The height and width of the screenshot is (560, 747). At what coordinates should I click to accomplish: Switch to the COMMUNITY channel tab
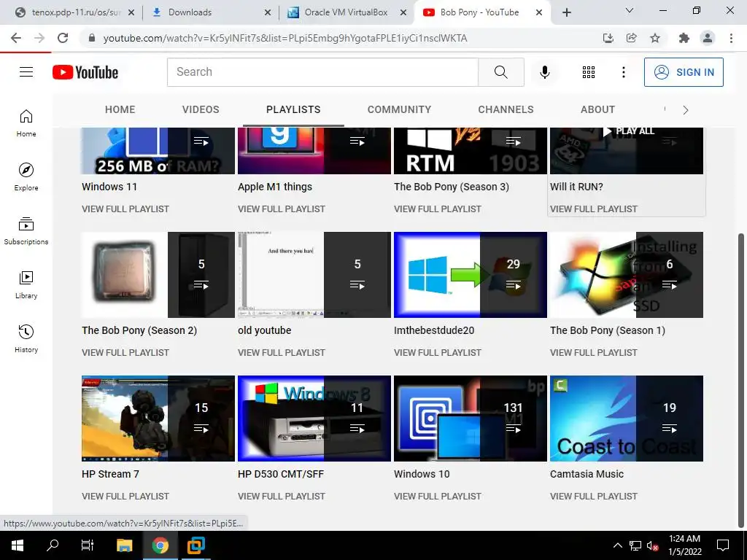point(399,109)
